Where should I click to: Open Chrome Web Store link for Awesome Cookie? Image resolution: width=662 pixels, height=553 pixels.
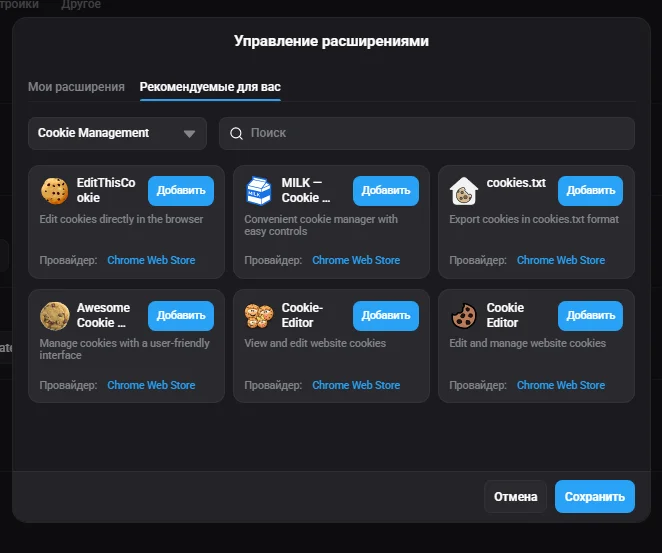151,385
